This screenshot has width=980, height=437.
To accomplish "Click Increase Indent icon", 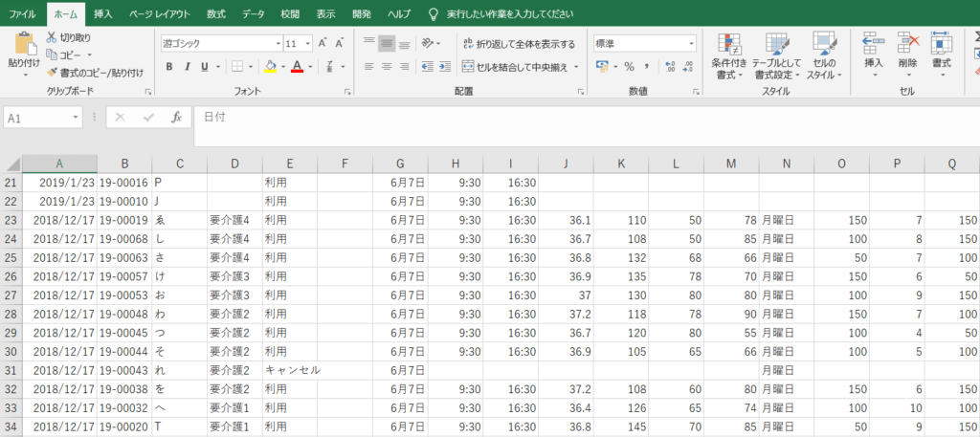I will coord(445,66).
